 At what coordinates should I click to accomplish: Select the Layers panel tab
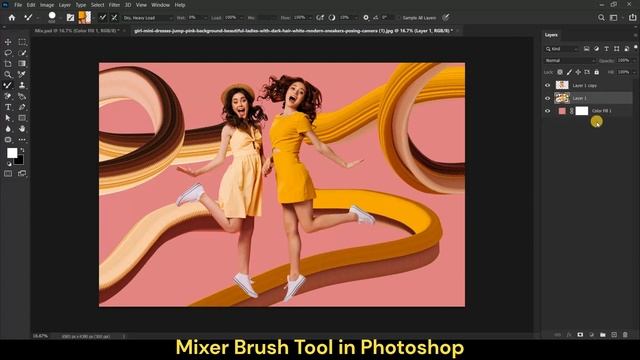(x=551, y=35)
